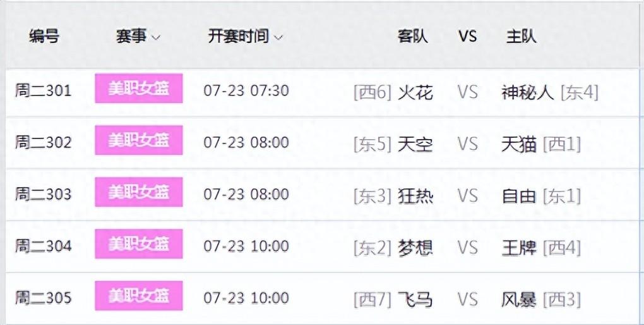Click the 编号 column header
This screenshot has height=325, width=644.
pyautogui.click(x=44, y=36)
